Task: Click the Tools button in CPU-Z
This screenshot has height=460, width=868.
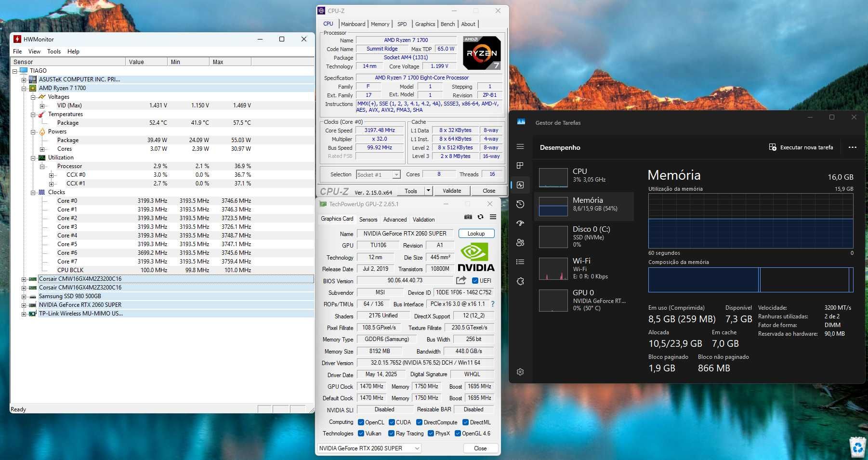Action: pos(411,191)
